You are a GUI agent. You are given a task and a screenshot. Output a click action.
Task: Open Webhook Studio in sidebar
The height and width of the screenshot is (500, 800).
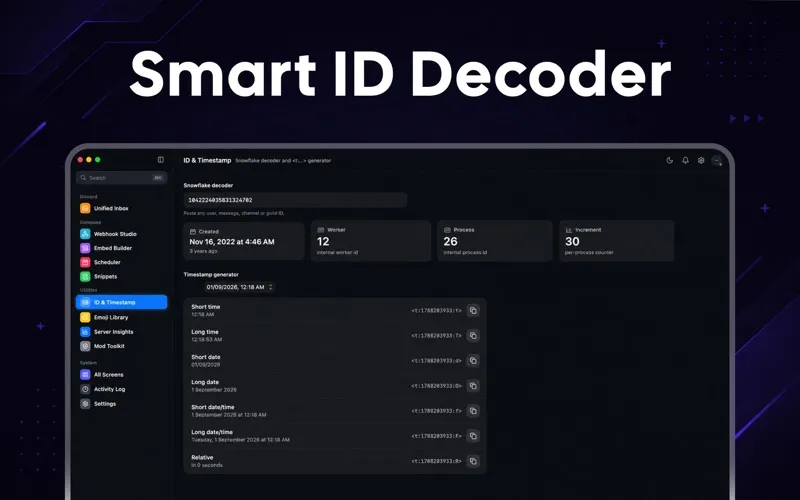121,234
